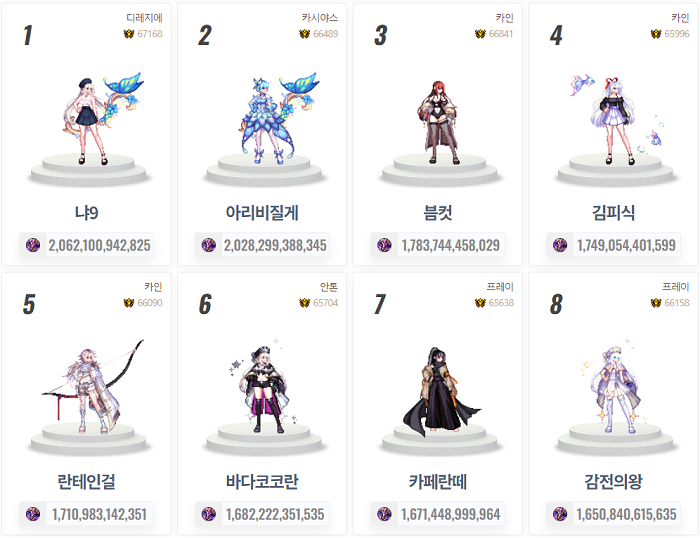Screen dimensions: 700x538
Task: Click the fame emblem icon beside 66489
Action: (305, 34)
